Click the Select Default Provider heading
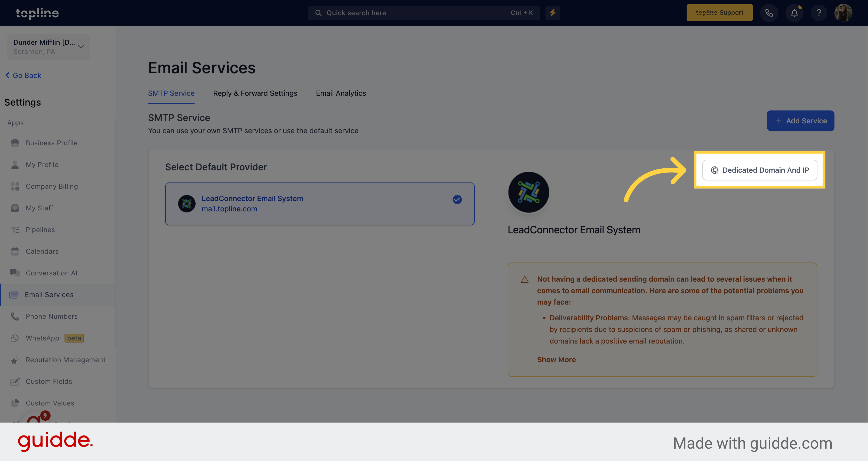This screenshot has width=868, height=461. click(216, 167)
